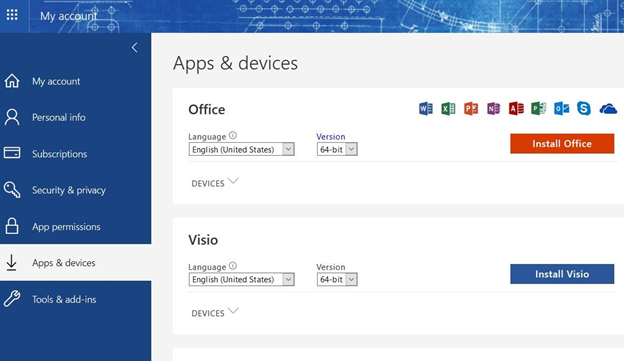Open the app launcher waffle icon
Screen dimensions: 624x361
tap(12, 16)
